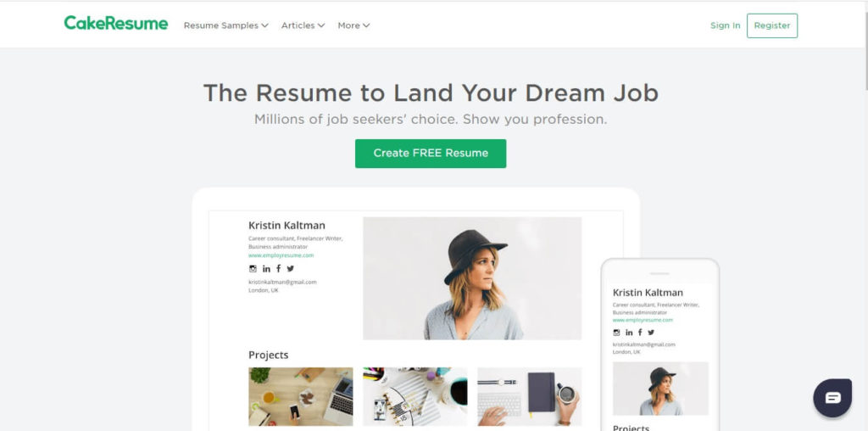Image resolution: width=868 pixels, height=431 pixels.
Task: Click the Twitter icon in the phone preview
Action: pos(651,333)
